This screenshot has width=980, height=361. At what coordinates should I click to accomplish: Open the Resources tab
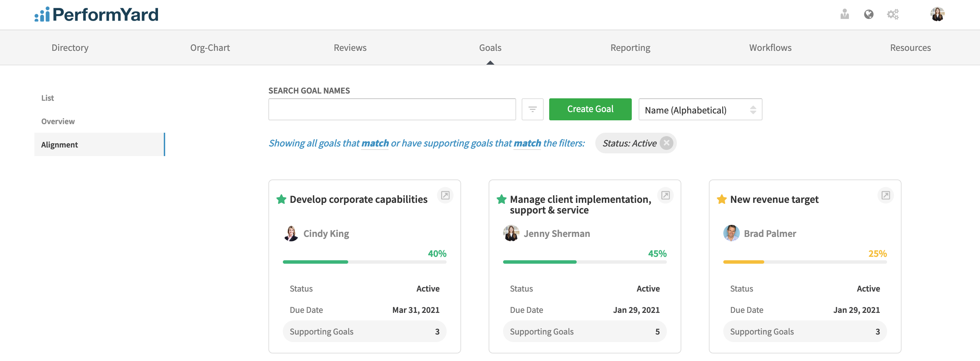pyautogui.click(x=910, y=48)
